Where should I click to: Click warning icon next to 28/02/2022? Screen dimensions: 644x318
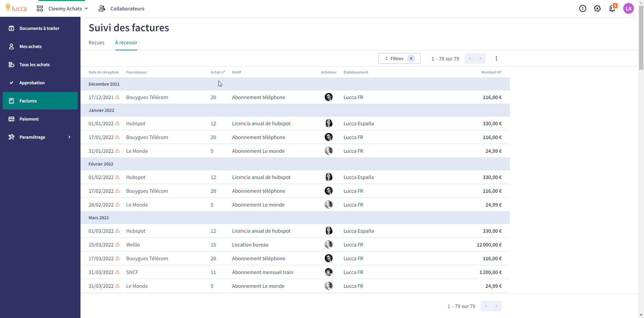(117, 205)
